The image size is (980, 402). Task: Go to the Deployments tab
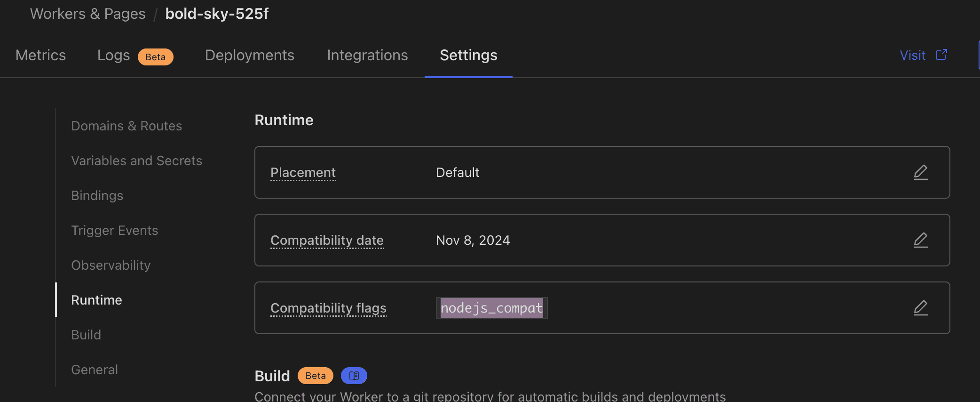[x=249, y=55]
